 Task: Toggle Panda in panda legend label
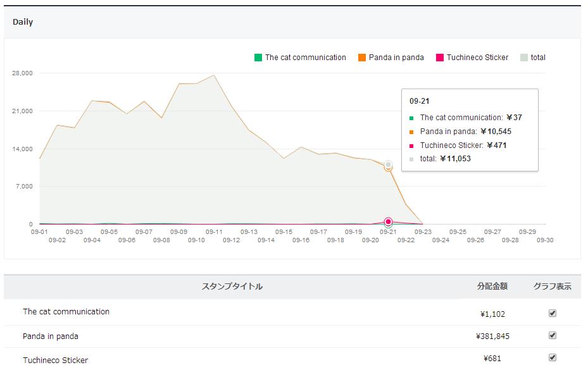pos(396,58)
